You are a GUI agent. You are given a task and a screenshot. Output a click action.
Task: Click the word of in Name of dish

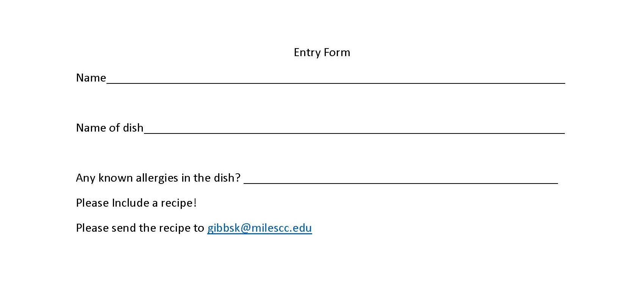[x=114, y=128]
